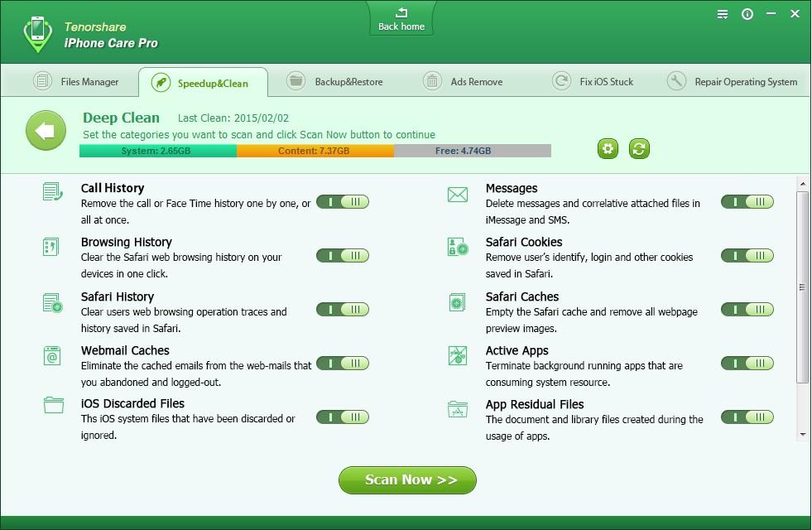812x530 pixels.
Task: Click the Fix iOS Stuck tab icon
Action: click(x=561, y=81)
